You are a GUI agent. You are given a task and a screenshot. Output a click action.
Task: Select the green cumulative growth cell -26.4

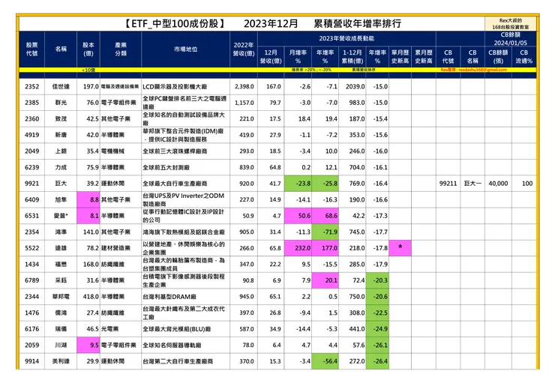pos(377,361)
